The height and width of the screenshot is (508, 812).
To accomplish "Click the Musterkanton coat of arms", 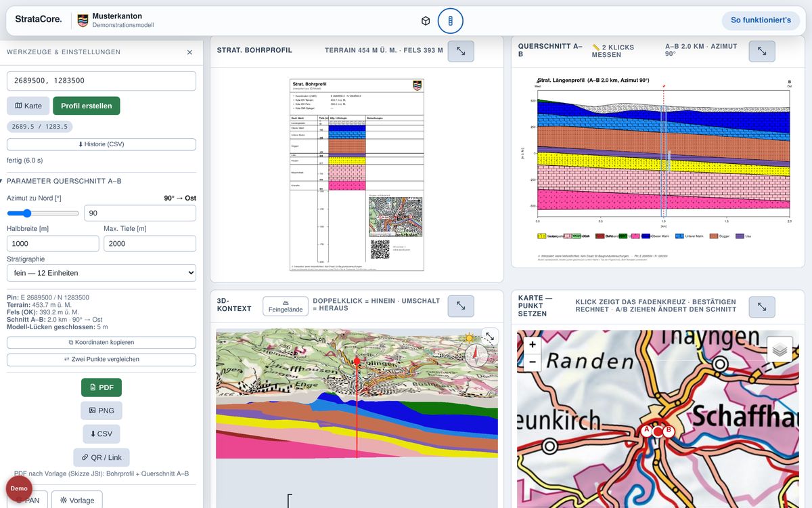I will [83, 20].
